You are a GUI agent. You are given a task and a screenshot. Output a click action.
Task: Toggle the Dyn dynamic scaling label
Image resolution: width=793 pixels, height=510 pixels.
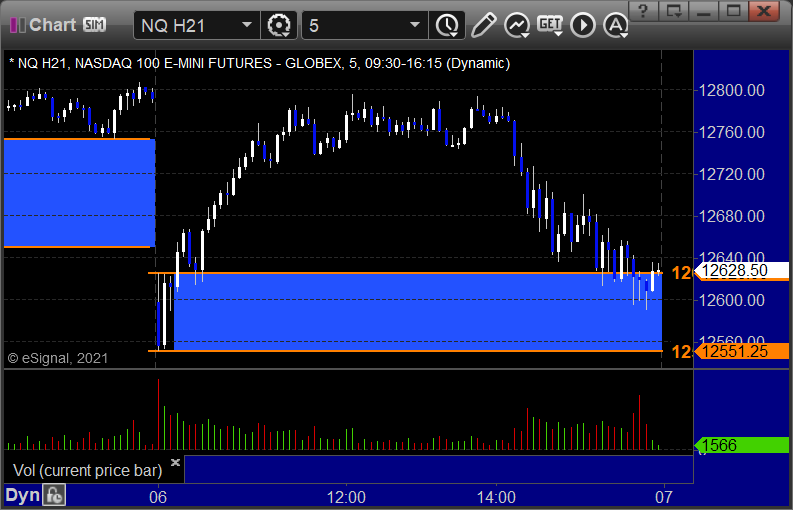pyautogui.click(x=22, y=495)
